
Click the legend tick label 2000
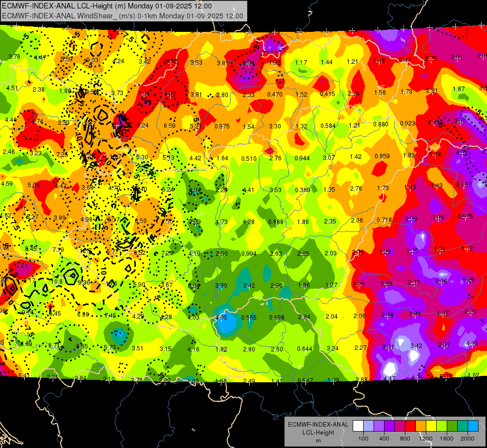click(x=467, y=439)
